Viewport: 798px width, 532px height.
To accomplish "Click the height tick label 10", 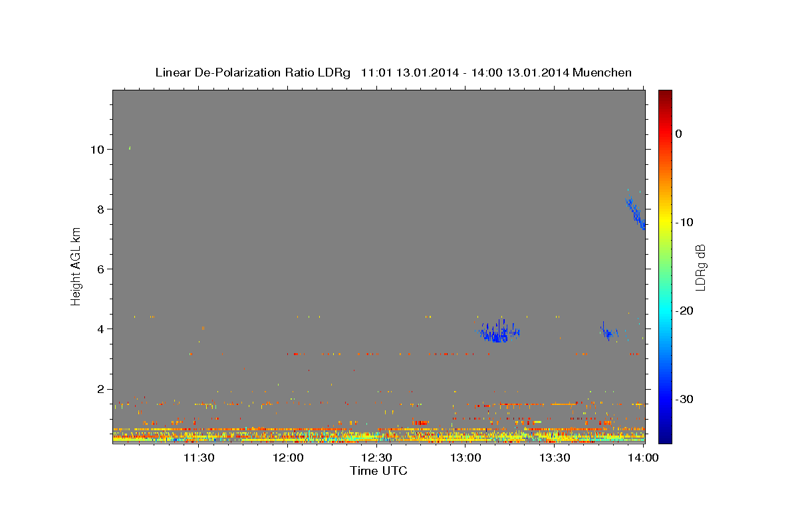I will pos(97,150).
